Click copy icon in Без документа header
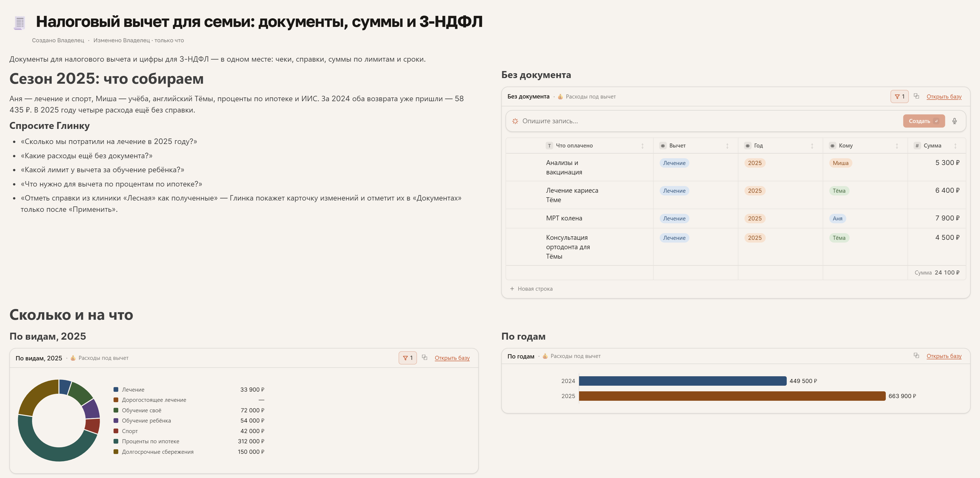The image size is (980, 478). (x=916, y=96)
